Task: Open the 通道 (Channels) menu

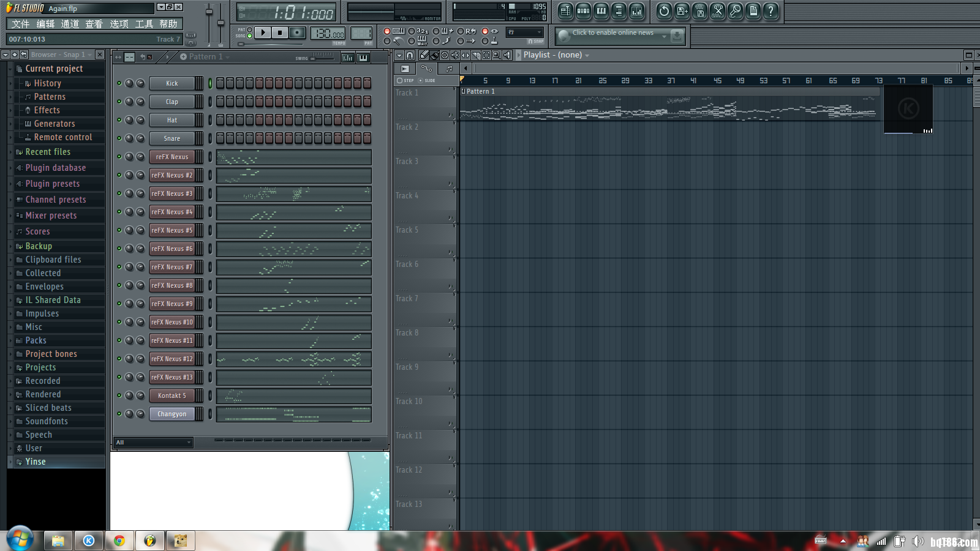Action: (x=70, y=24)
